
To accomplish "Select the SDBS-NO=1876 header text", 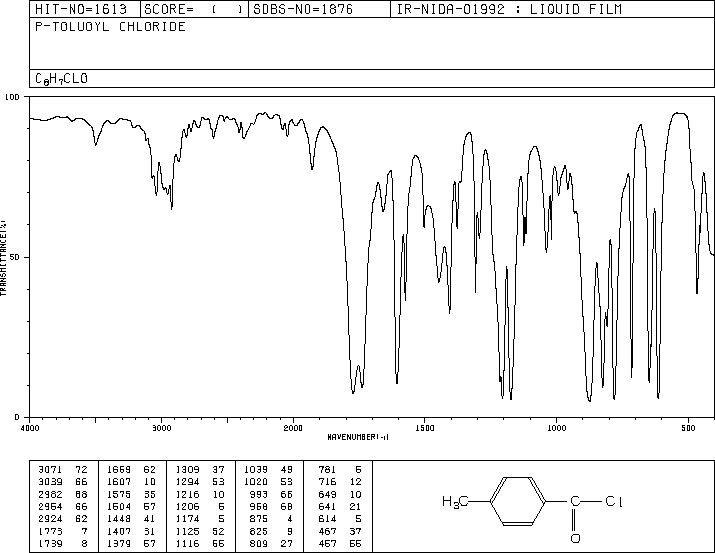I will click(303, 9).
